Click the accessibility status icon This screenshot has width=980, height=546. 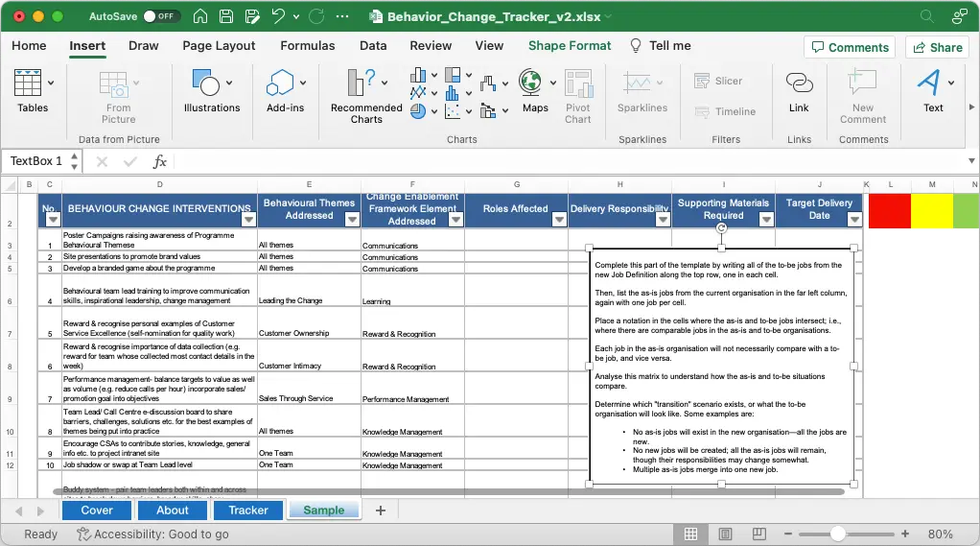(83, 534)
